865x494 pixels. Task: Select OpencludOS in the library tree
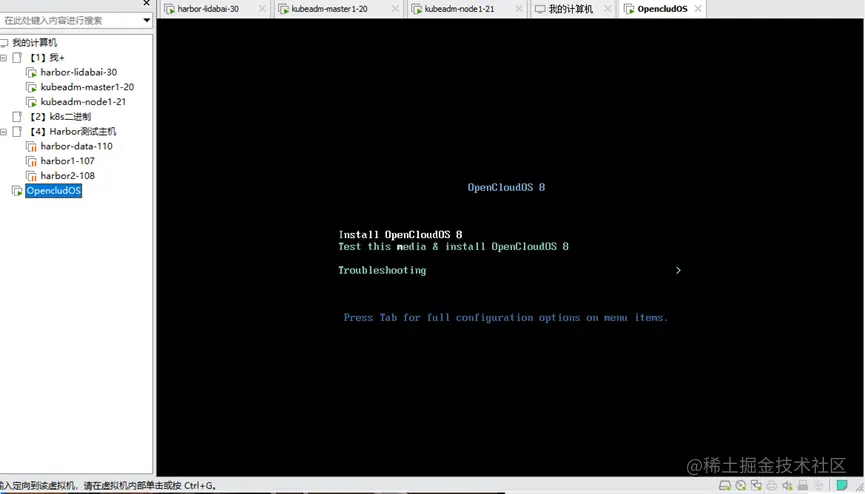pyautogui.click(x=54, y=191)
